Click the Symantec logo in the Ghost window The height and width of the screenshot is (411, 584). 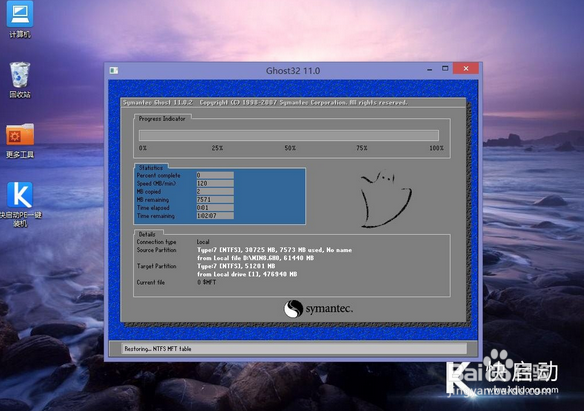coord(318,309)
